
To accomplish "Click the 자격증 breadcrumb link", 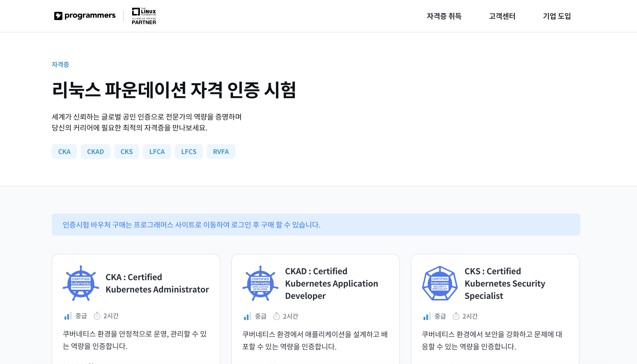I will [x=60, y=64].
